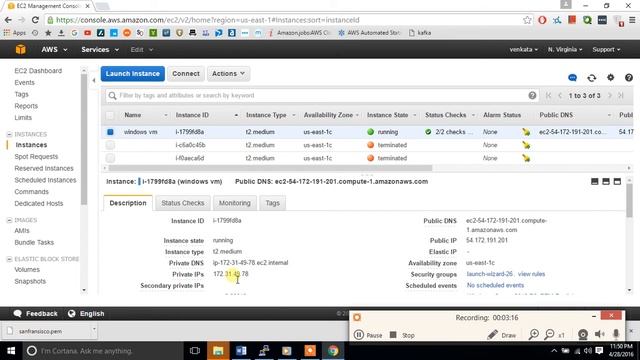Click the alarm icon for windows vm
Image resolution: width=640 pixels, height=360 pixels.
(526, 132)
